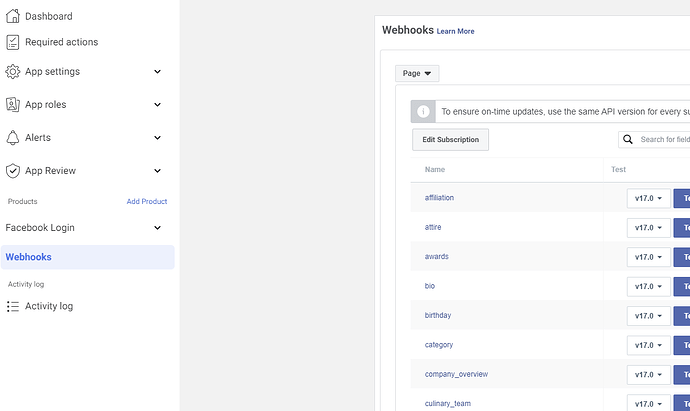Click the culinary_team field name

[448, 404]
